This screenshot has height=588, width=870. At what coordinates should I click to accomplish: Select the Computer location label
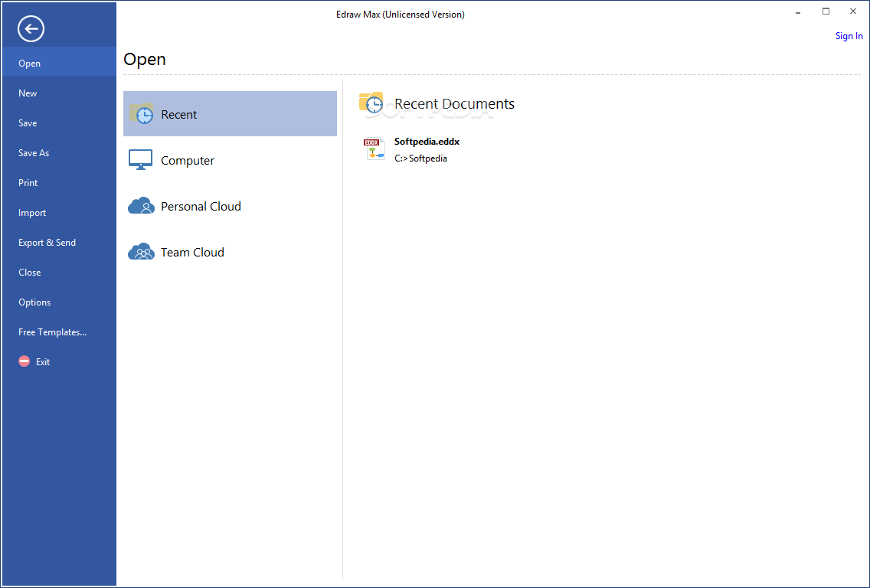point(188,160)
